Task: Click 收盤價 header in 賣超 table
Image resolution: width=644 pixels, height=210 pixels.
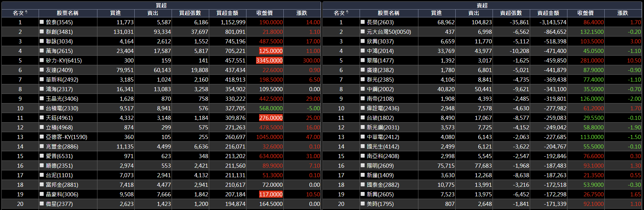Action: click(586, 13)
